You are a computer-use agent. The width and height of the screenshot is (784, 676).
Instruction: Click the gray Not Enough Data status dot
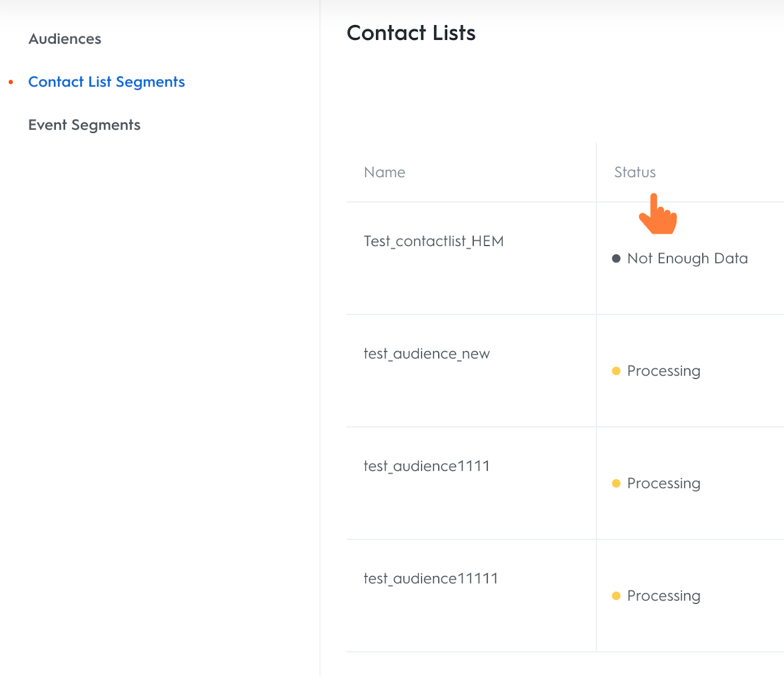pos(616,259)
